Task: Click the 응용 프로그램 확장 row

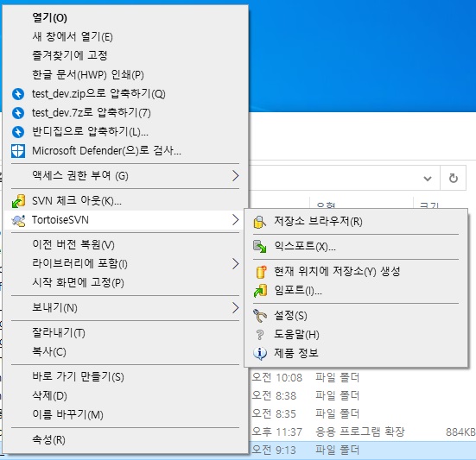Action: point(363,432)
